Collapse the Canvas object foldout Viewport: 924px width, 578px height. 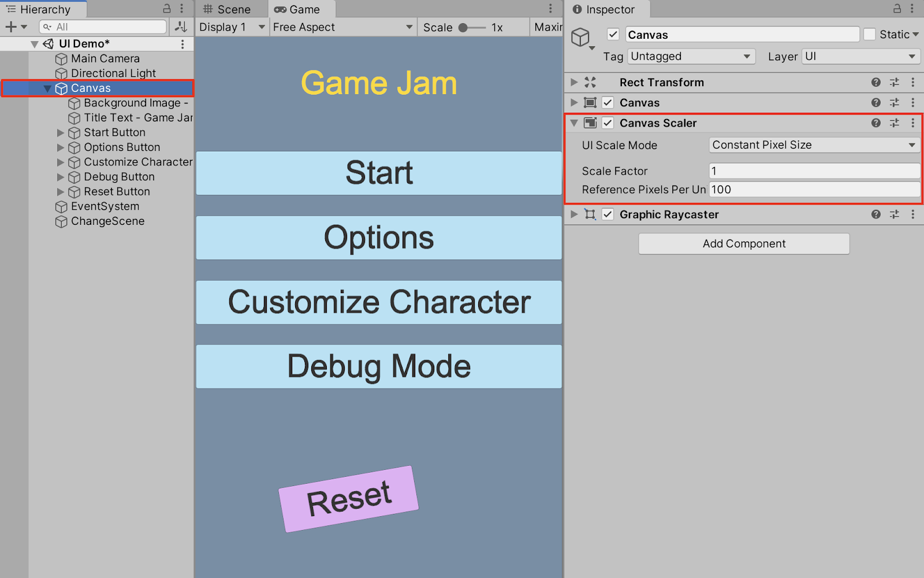click(47, 88)
